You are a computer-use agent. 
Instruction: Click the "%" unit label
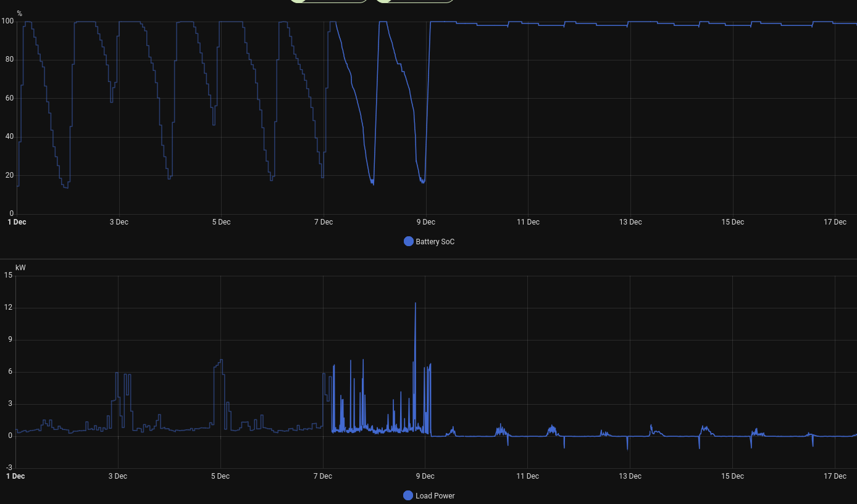tap(19, 14)
